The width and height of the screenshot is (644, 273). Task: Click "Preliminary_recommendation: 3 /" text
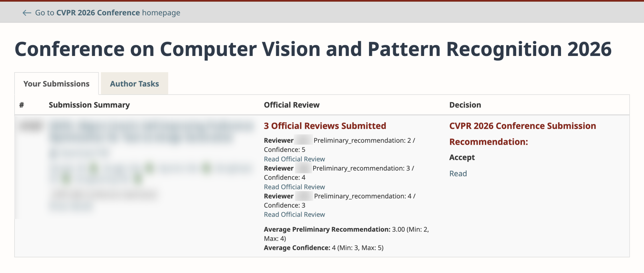coord(363,168)
